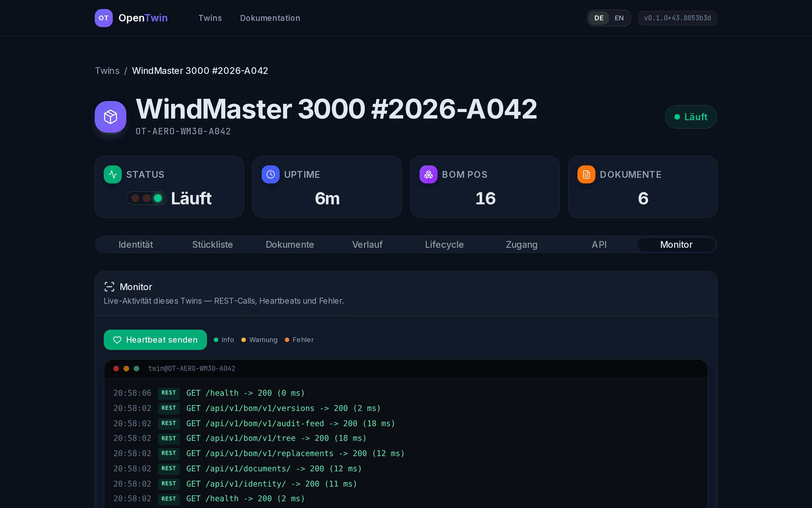Open the Verlauf tab
This screenshot has width=812, height=508.
tap(367, 244)
